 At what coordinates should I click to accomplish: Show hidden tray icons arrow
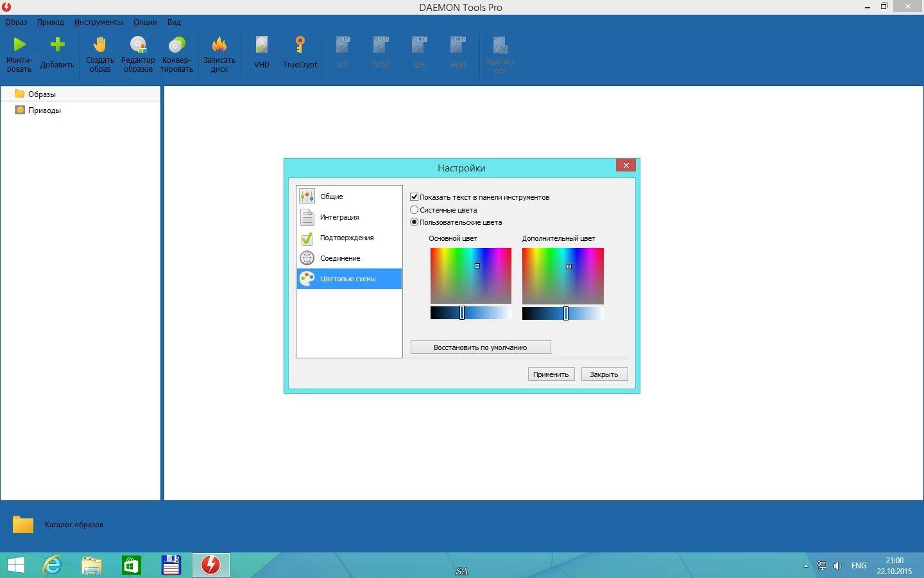tap(806, 566)
